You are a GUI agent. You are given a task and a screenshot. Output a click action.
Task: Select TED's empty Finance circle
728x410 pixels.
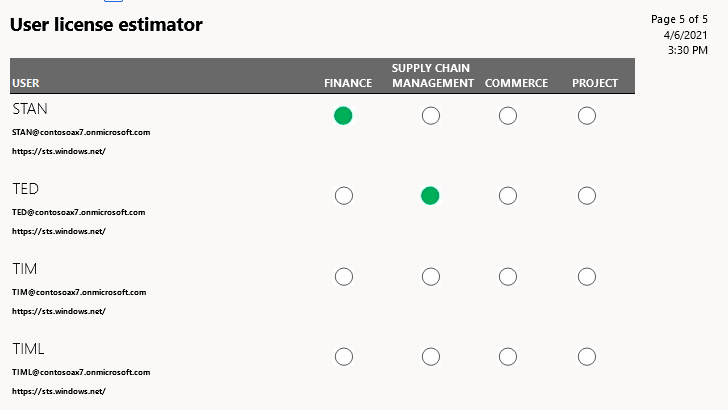[344, 196]
